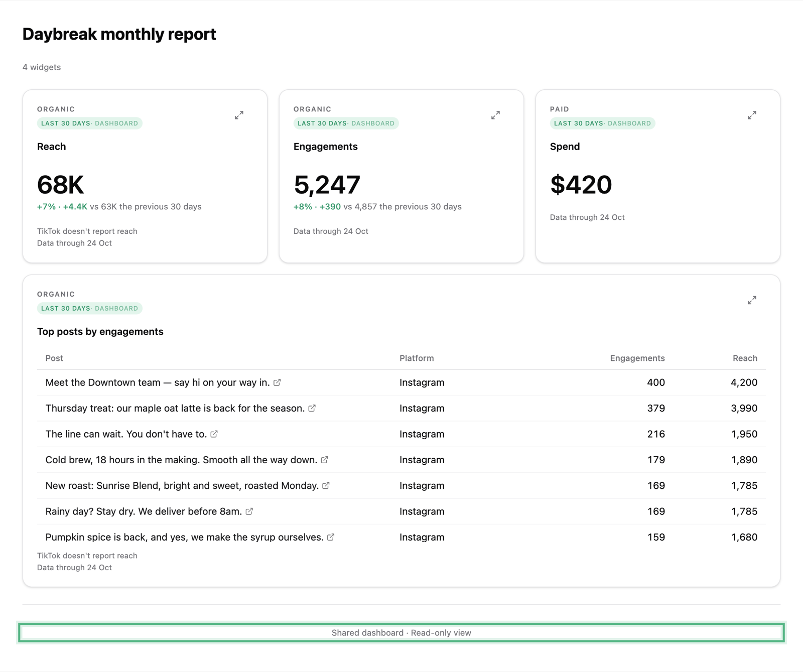
Task: Select 'The line can wait' post text
Action: 126,434
